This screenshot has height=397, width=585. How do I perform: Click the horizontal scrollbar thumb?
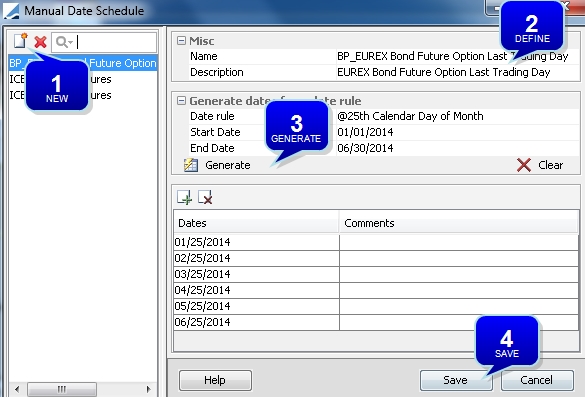[62, 389]
